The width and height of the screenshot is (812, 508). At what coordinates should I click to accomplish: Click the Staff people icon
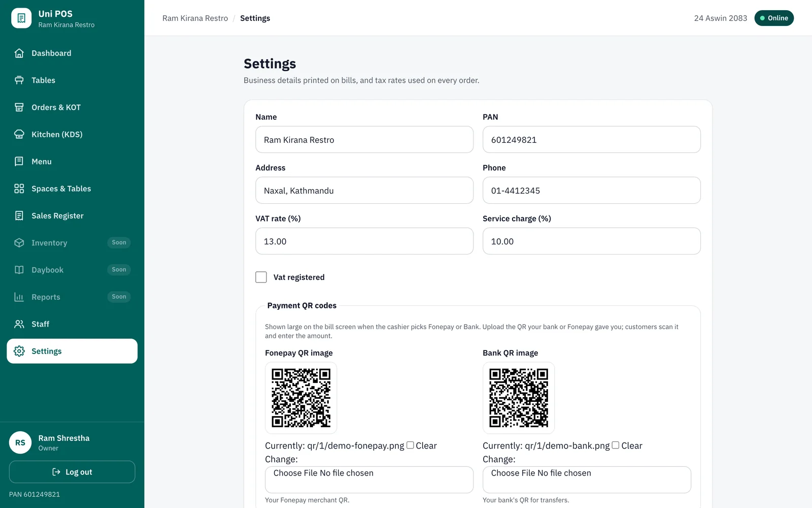pyautogui.click(x=19, y=324)
